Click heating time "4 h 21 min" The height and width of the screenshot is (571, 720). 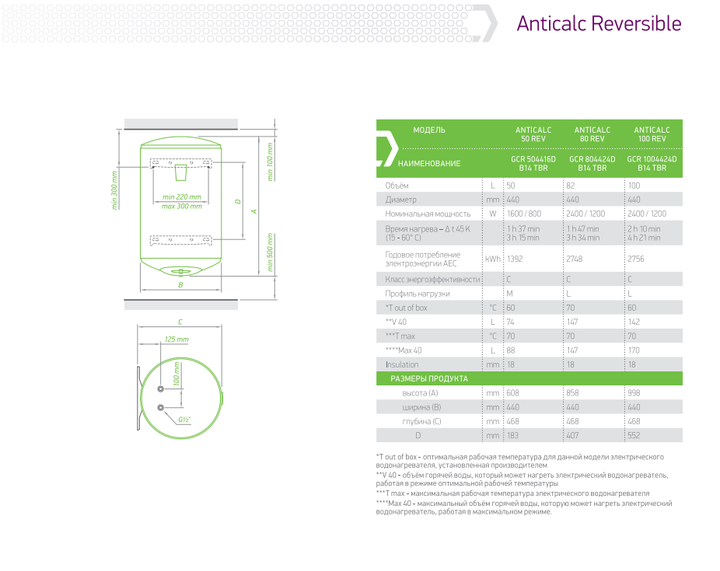point(644,238)
